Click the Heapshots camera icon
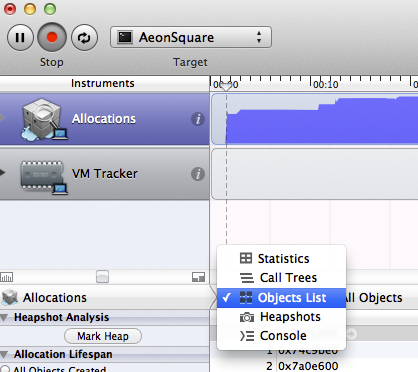The height and width of the screenshot is (372, 418). click(247, 317)
